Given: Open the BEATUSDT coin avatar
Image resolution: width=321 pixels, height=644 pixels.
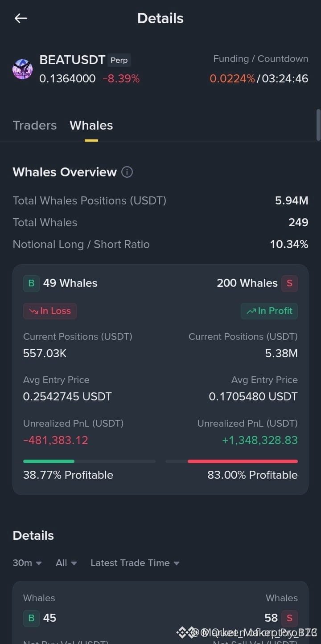Looking at the screenshot, I should point(22,69).
